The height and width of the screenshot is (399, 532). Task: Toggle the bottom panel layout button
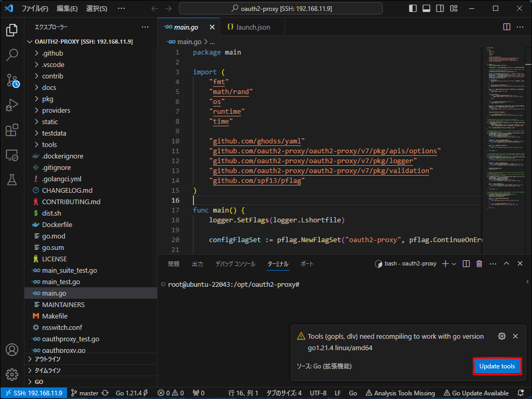(426, 8)
